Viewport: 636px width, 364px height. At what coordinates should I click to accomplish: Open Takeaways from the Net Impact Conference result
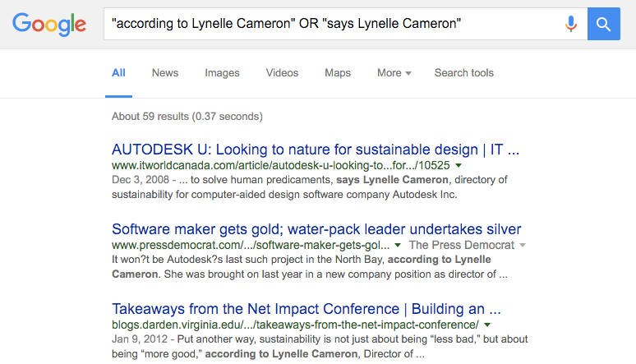[306, 309]
